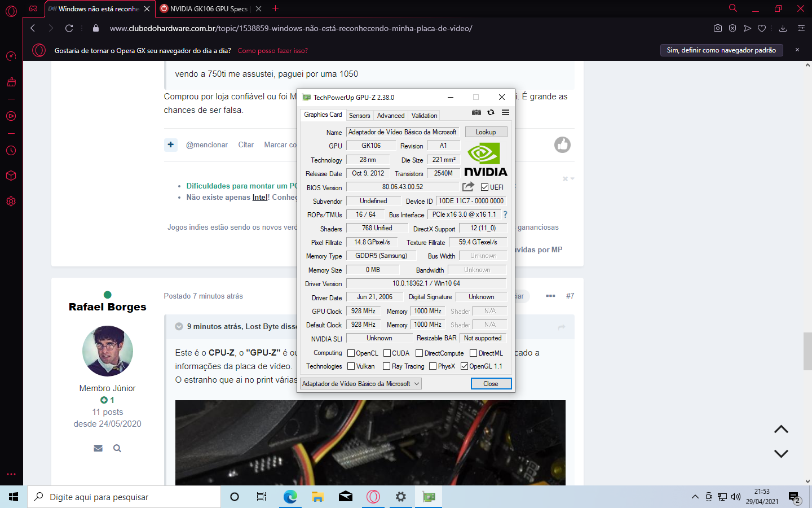Screen dimensions: 812x508
Task: Click the magnifier icon under Rafael Borges profile
Action: [x=117, y=448]
